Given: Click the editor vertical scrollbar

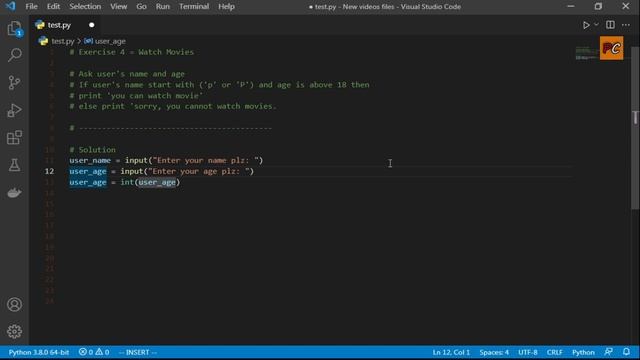Looking at the screenshot, I should 635,129.
